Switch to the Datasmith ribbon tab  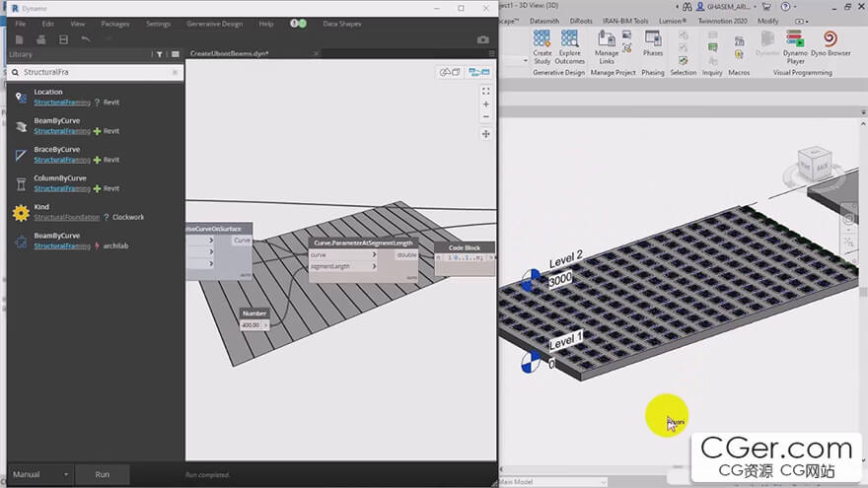point(544,21)
